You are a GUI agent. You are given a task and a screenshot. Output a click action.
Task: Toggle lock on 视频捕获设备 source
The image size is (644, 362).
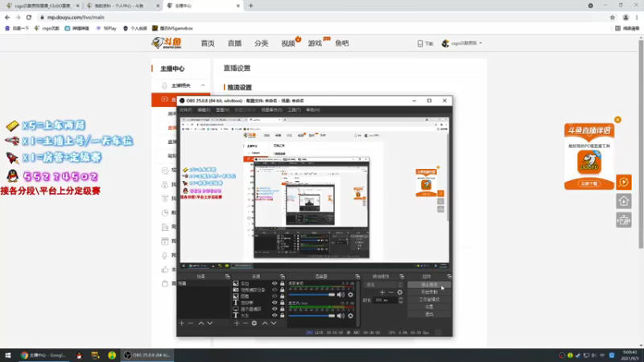[283, 290]
